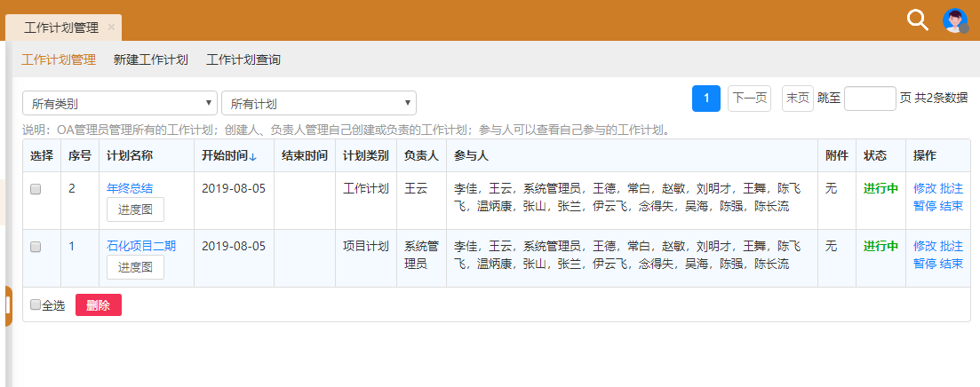Toggle the 全选 checkbox
Image resolution: width=980 pixels, height=387 pixels.
(36, 305)
